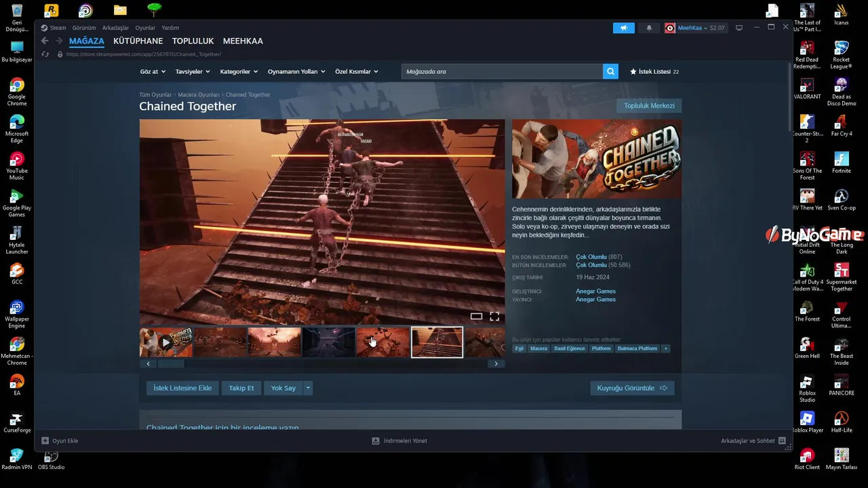The width and height of the screenshot is (868, 488).
Task: Expand the Özel Kısımlar dropdown
Action: pos(357,71)
